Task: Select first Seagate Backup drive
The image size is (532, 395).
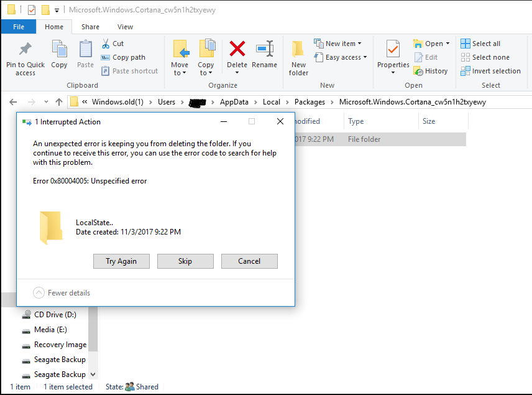Action: point(53,360)
